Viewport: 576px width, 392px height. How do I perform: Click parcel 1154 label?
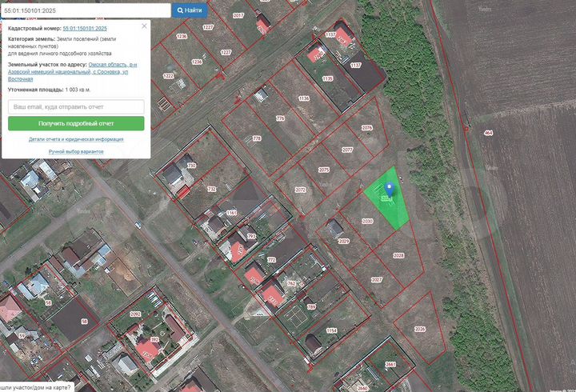332,330
